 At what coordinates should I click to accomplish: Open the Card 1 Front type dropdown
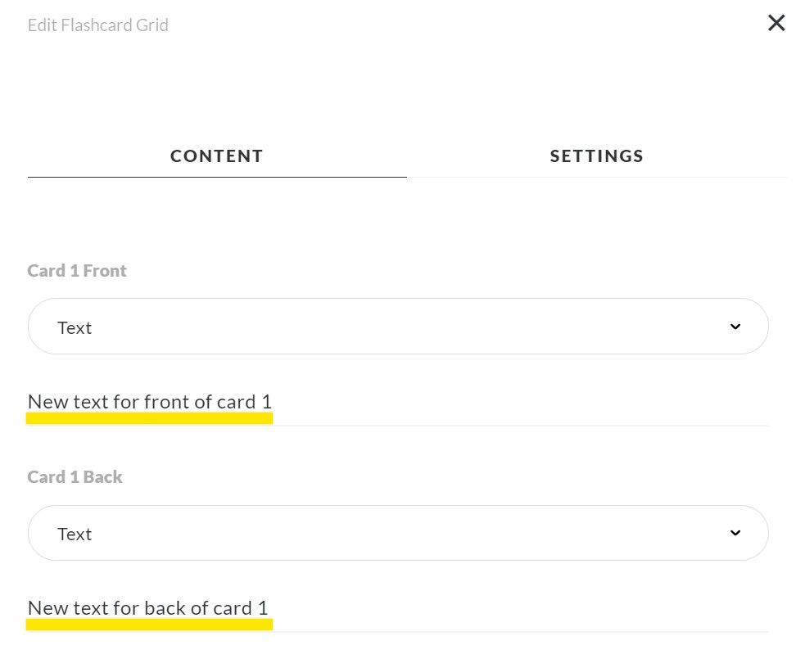[x=398, y=327]
